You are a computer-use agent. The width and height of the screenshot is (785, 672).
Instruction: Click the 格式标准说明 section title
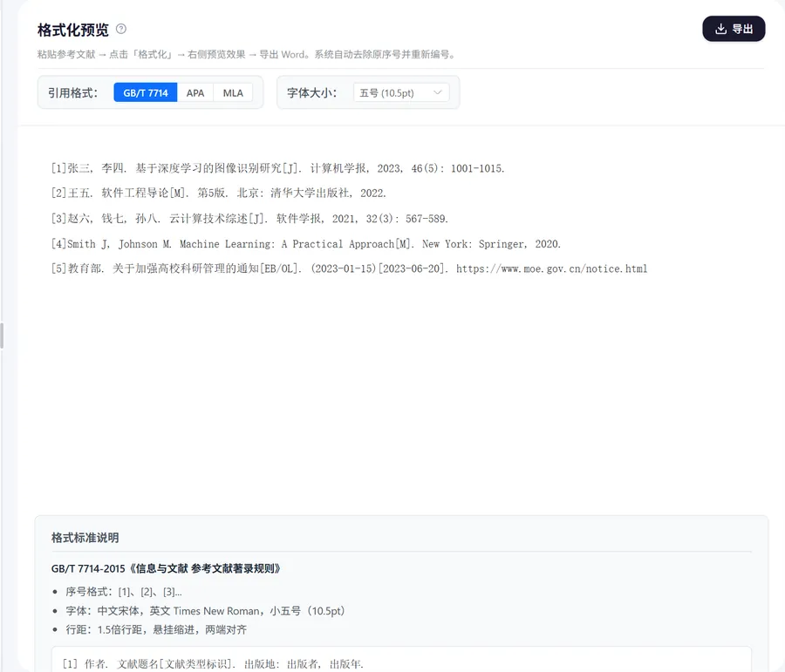pyautogui.click(x=85, y=538)
